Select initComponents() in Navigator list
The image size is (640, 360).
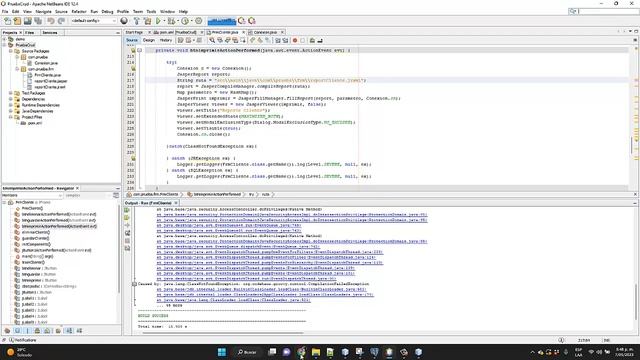[x=36, y=244]
